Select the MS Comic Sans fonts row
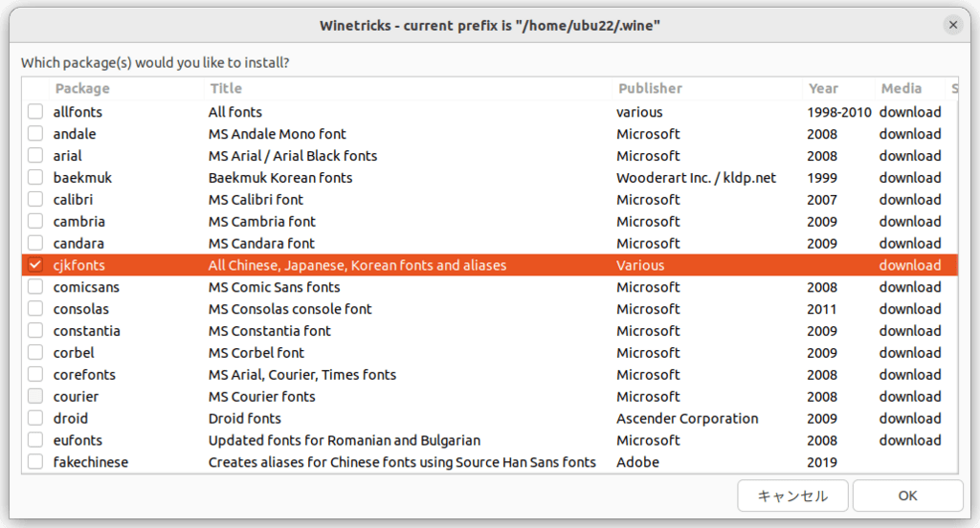 489,287
